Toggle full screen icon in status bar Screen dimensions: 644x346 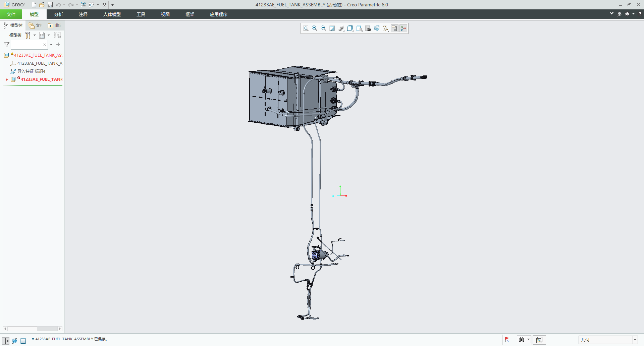(x=23, y=341)
